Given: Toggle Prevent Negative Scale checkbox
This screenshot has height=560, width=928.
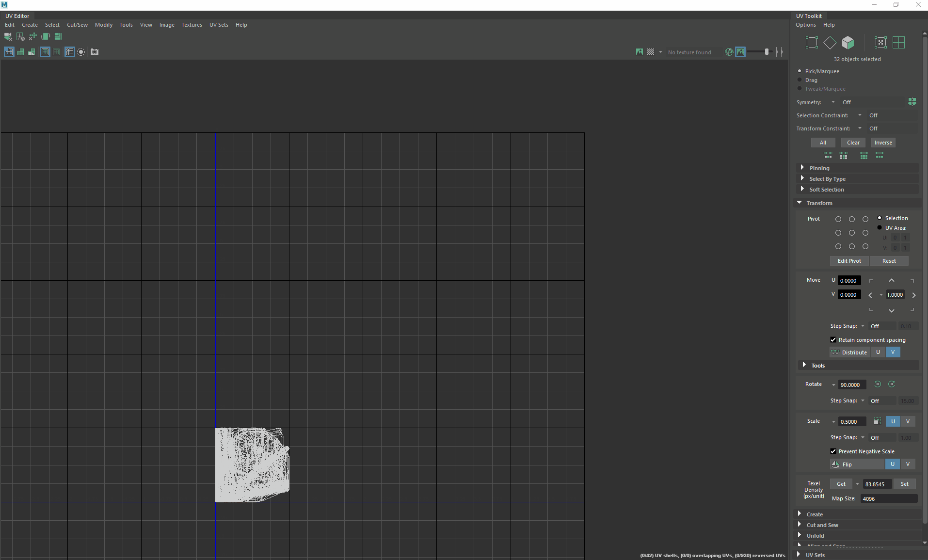Looking at the screenshot, I should (x=833, y=451).
